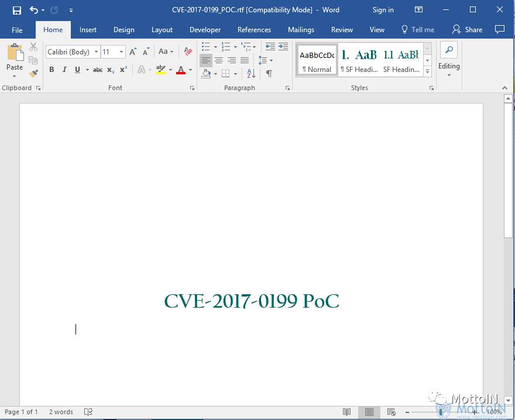515x420 pixels.
Task: Increase font size with large A
Action: tap(133, 51)
